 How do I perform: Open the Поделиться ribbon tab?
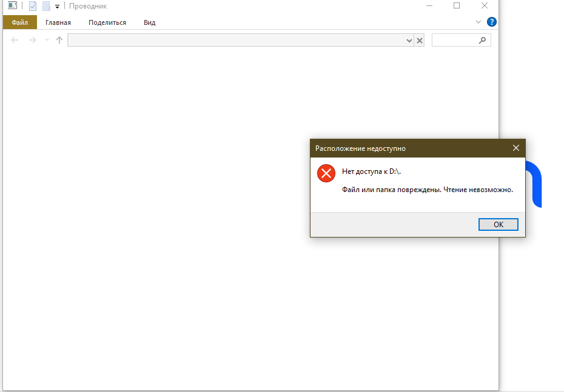coord(107,22)
